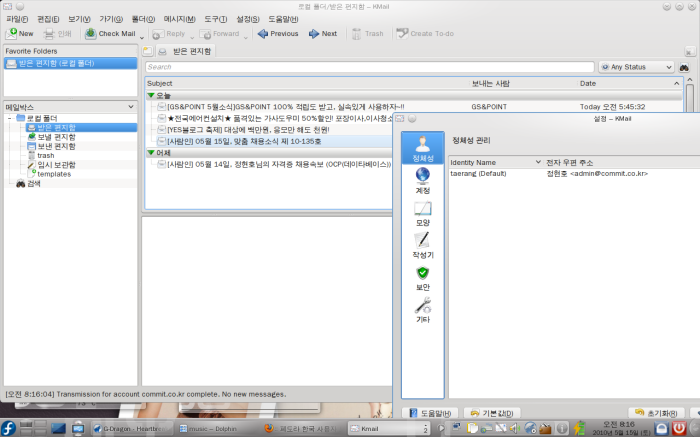Select 받은 편지함 in the mailbox tree
Image resolution: width=700 pixels, height=437 pixels.
point(81,128)
